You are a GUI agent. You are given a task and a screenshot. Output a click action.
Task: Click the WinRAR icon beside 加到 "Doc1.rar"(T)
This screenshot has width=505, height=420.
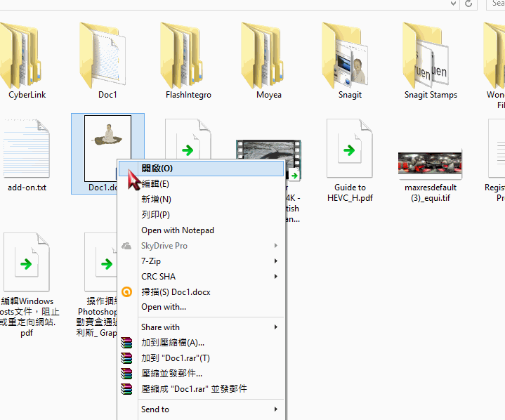coord(126,358)
